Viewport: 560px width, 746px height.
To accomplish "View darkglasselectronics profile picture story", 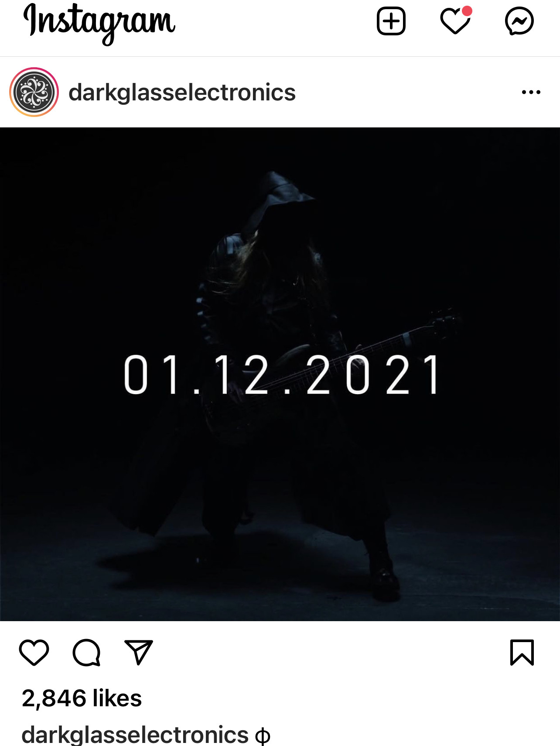I will coord(34,92).
